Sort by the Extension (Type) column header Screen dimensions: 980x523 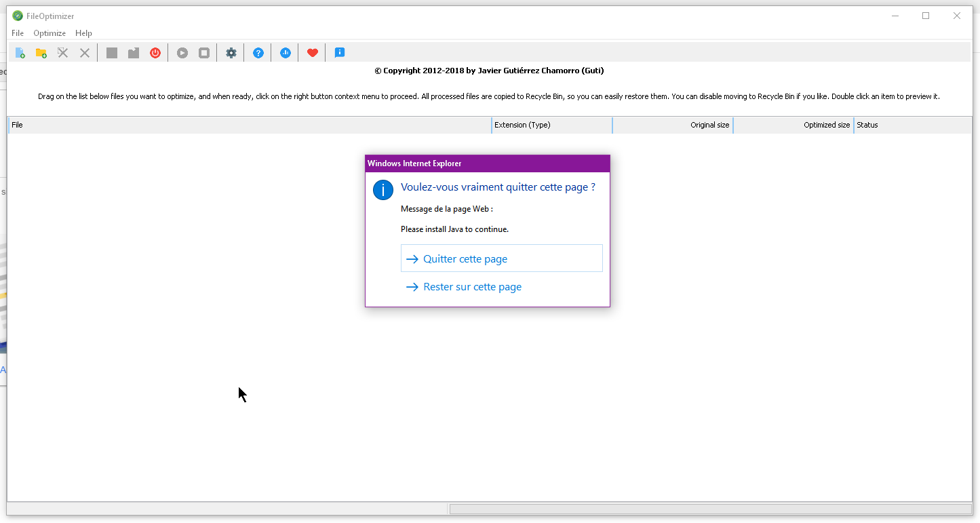[551, 125]
